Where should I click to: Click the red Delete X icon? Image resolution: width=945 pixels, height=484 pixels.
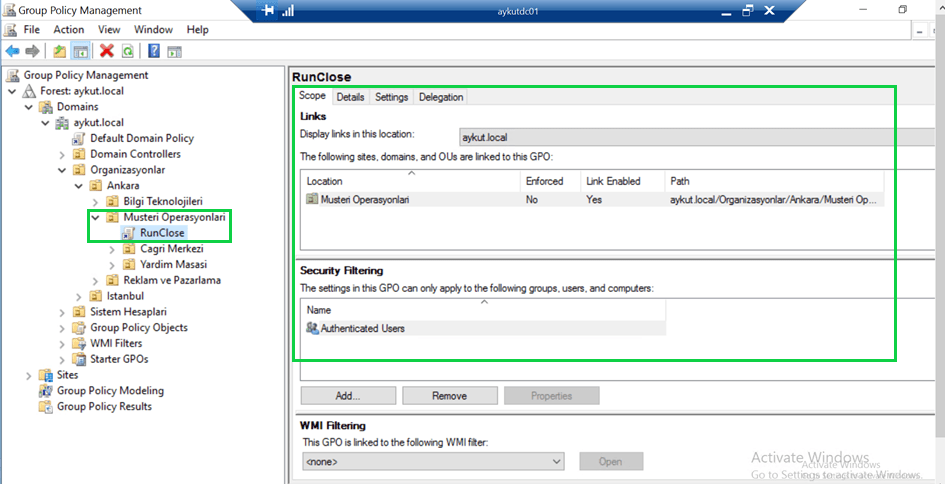tap(107, 51)
